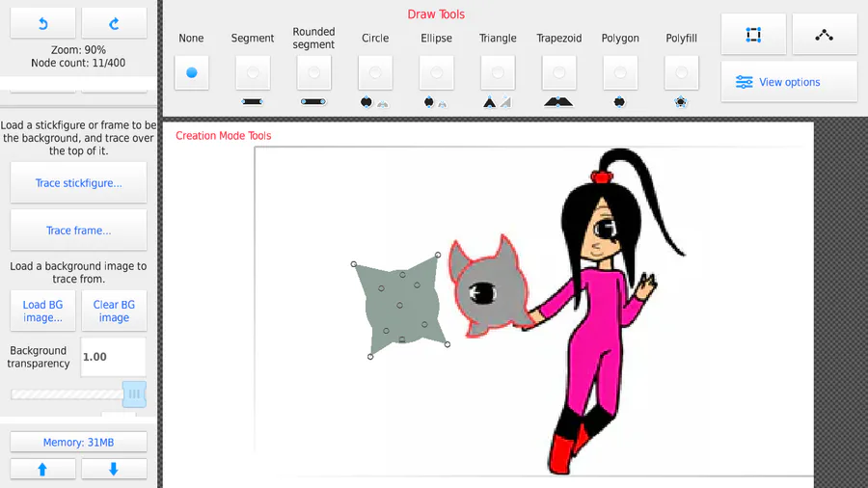This screenshot has width=868, height=488.
Task: Click the bounding box selection icon
Action: 753,35
